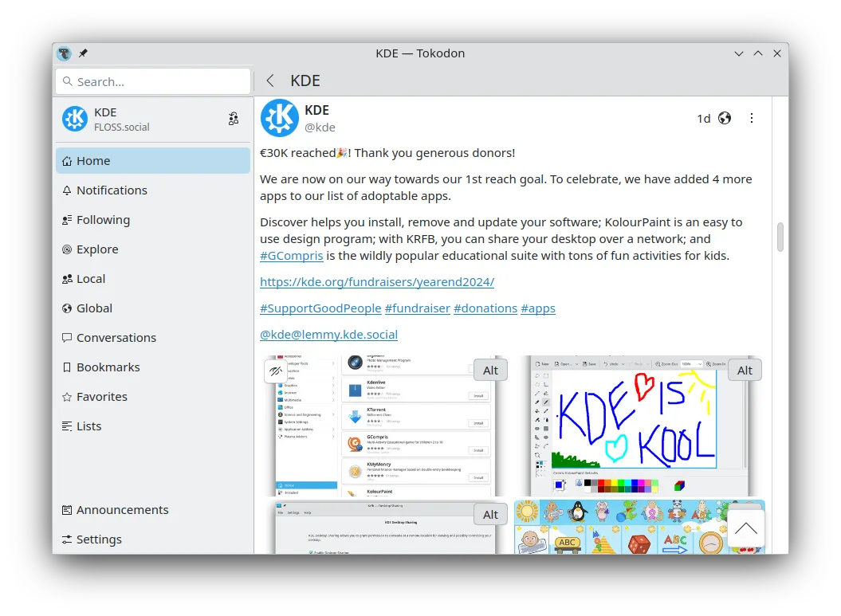Open the kde.org fundraisers link

pyautogui.click(x=377, y=282)
